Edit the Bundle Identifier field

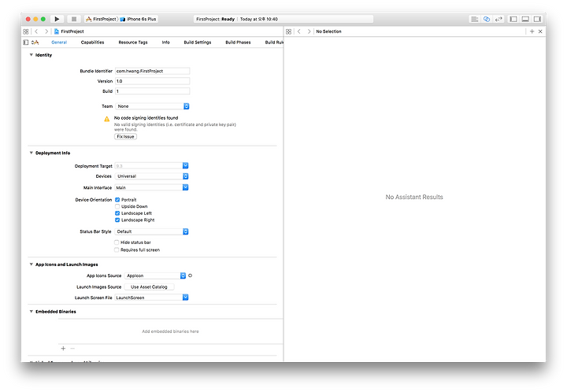point(152,71)
